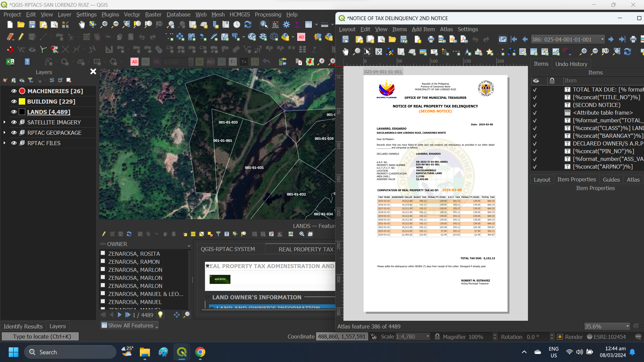This screenshot has width=644, height=362.
Task: Add a new label item to the layout
Action: [x=434, y=51]
